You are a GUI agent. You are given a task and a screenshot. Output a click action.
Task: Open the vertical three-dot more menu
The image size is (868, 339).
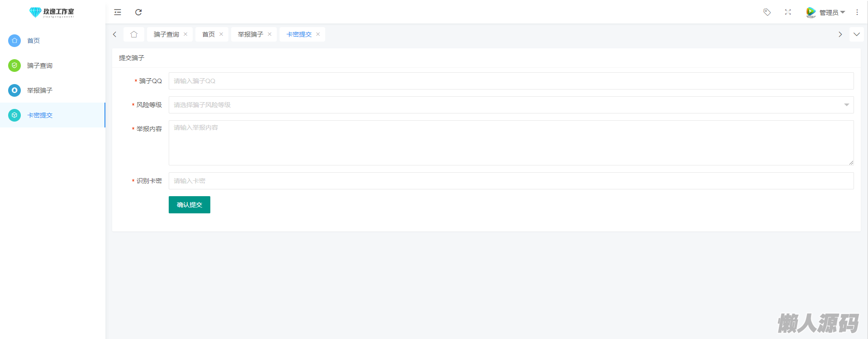(x=857, y=12)
